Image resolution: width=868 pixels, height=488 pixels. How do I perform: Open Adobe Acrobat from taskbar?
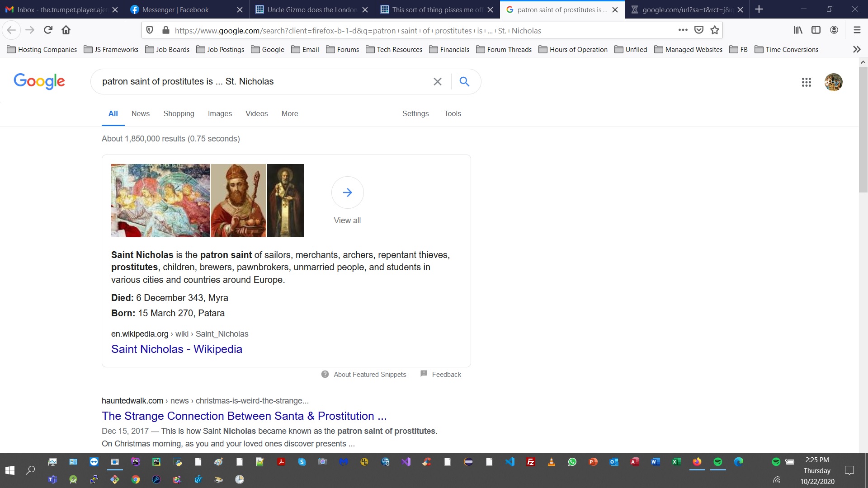coord(281,462)
